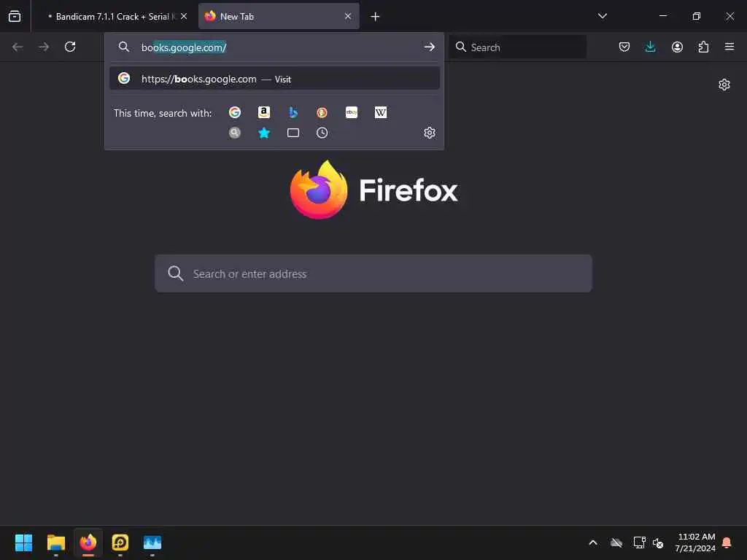Personalize New Tab with gear icon

[724, 85]
